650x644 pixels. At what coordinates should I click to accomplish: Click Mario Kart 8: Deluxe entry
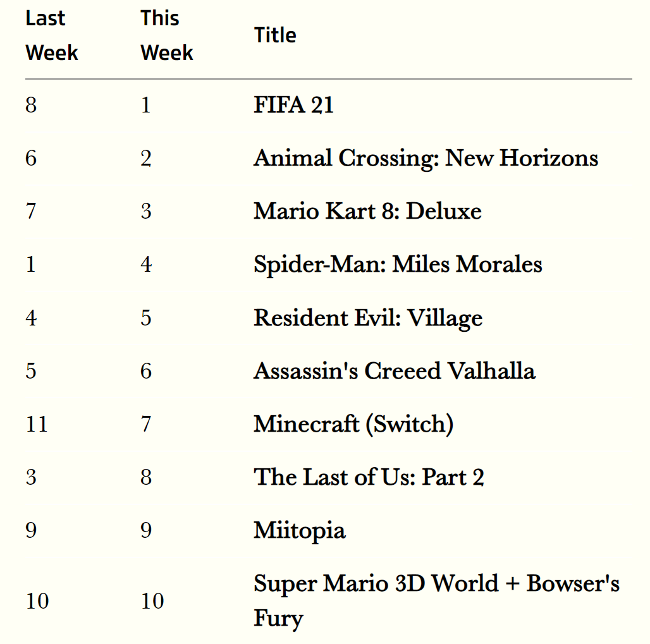[x=368, y=211]
